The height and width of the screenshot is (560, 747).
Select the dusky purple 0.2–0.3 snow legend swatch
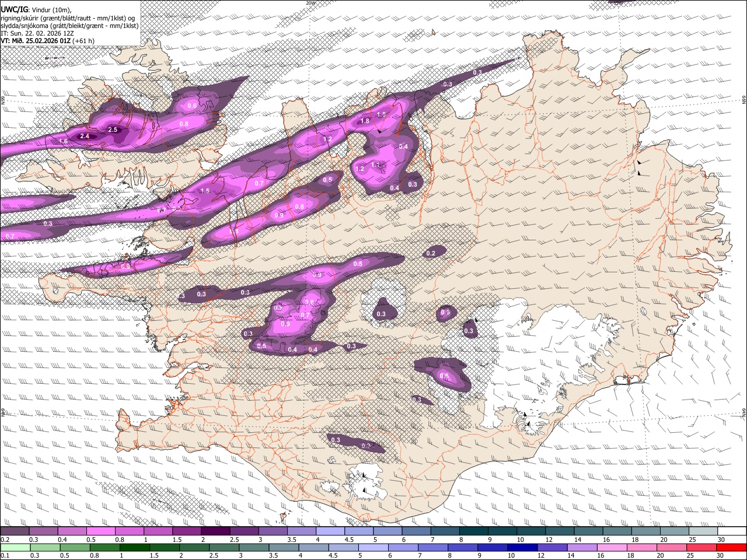point(15,531)
